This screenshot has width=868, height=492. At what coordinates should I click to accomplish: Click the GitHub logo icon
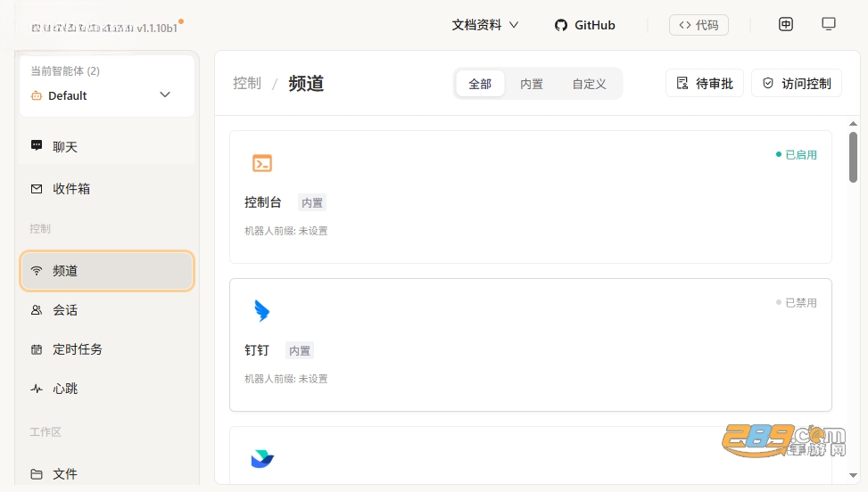tap(561, 25)
